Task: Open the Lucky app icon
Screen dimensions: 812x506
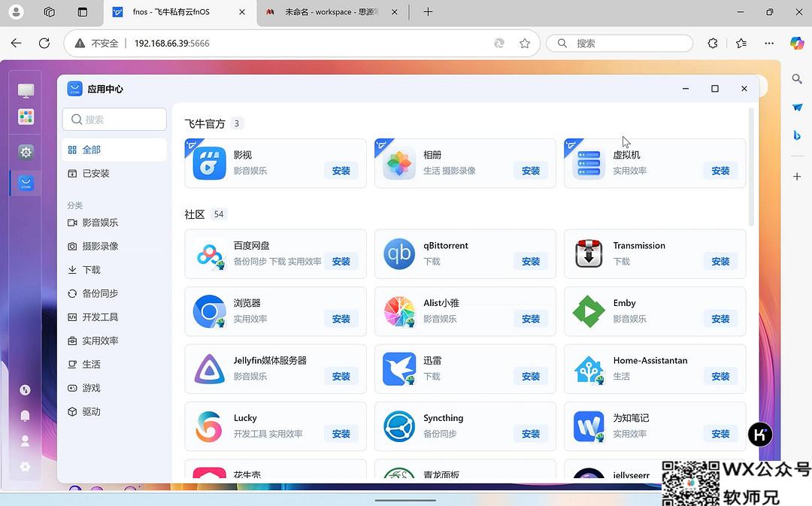Action: (x=209, y=427)
